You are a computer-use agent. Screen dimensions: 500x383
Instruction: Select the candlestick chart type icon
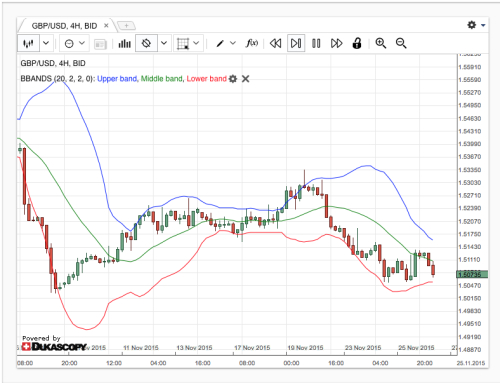coord(28,43)
